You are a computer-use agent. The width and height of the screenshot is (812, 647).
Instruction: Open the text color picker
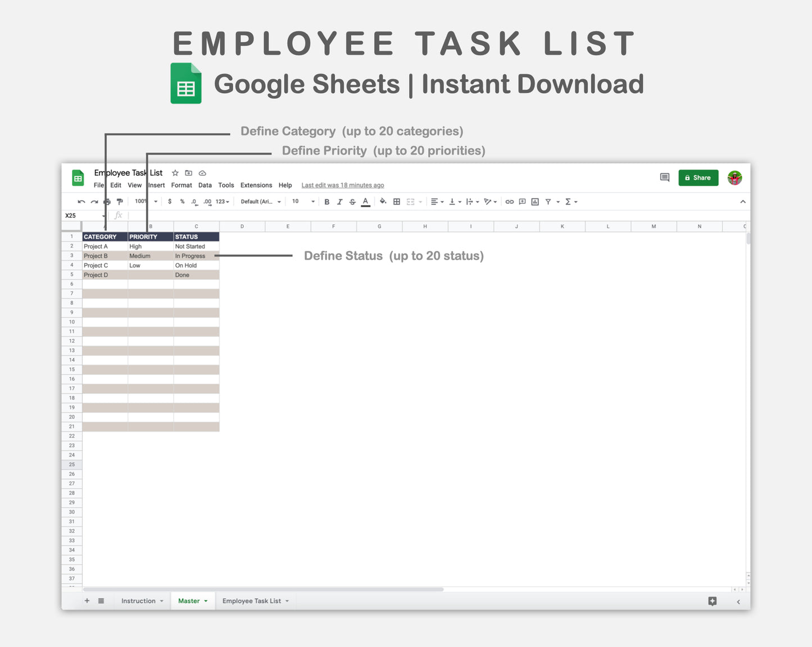pyautogui.click(x=365, y=201)
